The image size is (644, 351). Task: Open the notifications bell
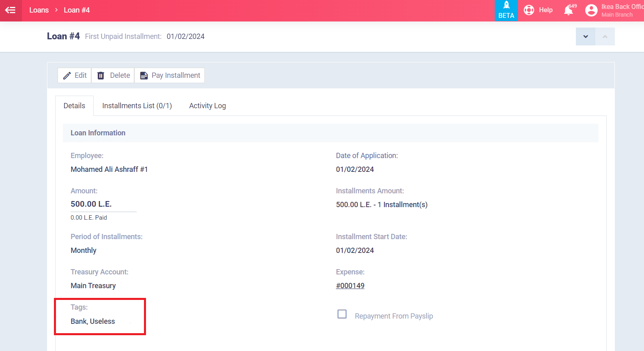point(569,11)
